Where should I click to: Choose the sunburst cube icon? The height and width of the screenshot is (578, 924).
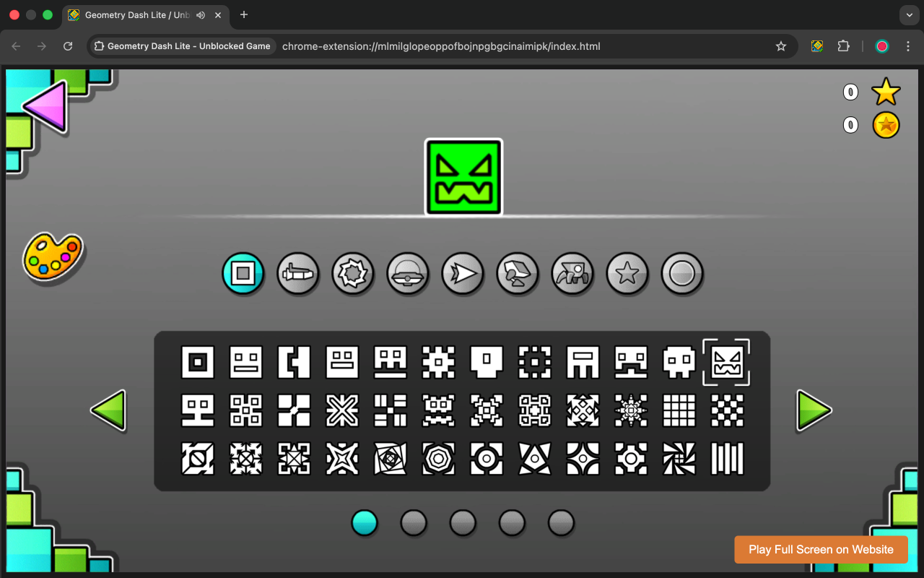click(x=631, y=410)
